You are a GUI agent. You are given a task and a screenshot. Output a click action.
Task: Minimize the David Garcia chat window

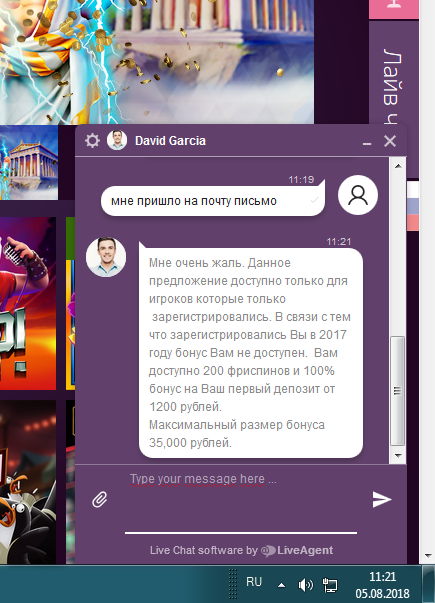click(367, 144)
